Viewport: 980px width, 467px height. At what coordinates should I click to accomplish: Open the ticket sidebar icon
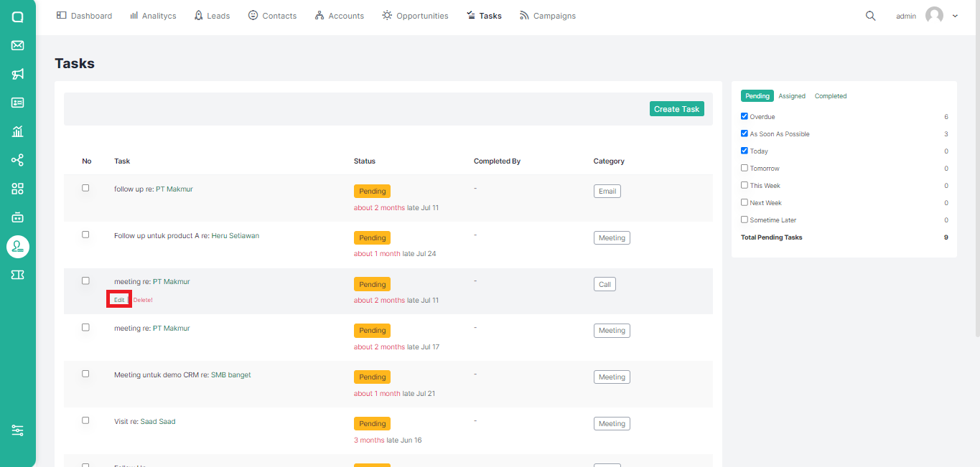point(18,275)
